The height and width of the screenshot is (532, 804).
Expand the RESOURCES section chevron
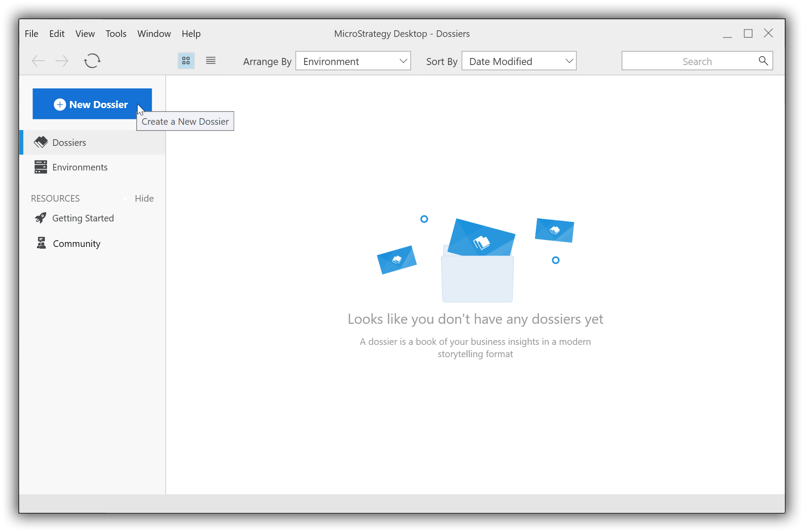tap(125, 199)
